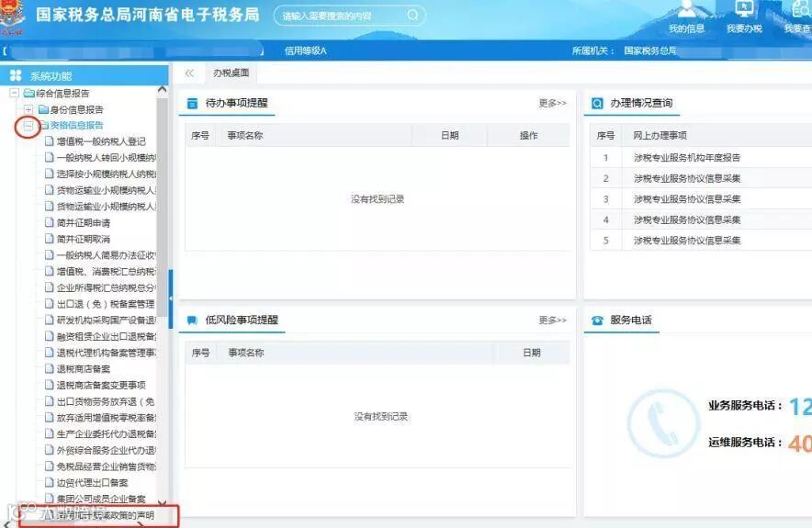Open 资格信息报告 tree item
The image size is (812, 528).
(x=76, y=125)
